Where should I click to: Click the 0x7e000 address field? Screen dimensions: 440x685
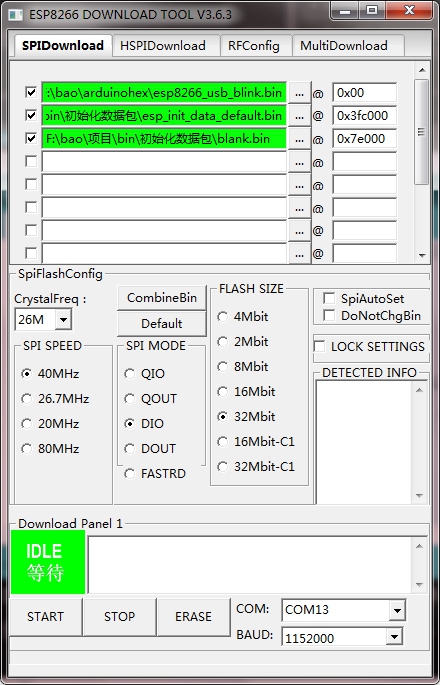coord(364,139)
